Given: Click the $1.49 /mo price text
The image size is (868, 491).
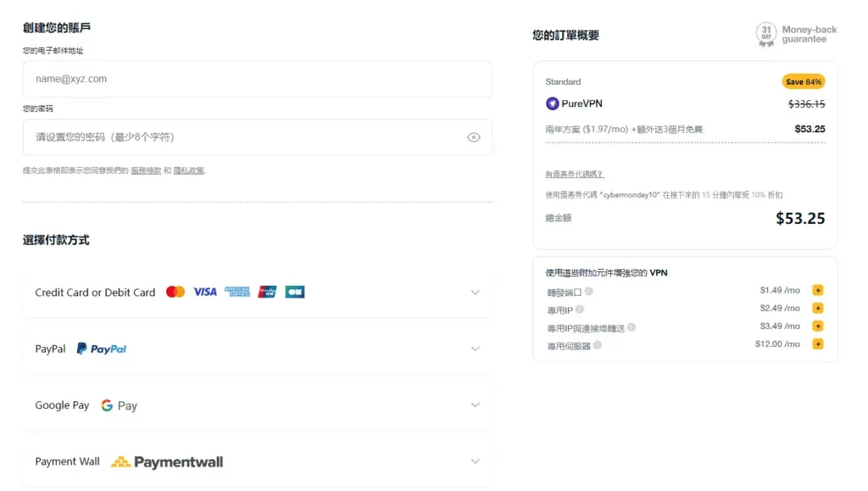Looking at the screenshot, I should (780, 290).
